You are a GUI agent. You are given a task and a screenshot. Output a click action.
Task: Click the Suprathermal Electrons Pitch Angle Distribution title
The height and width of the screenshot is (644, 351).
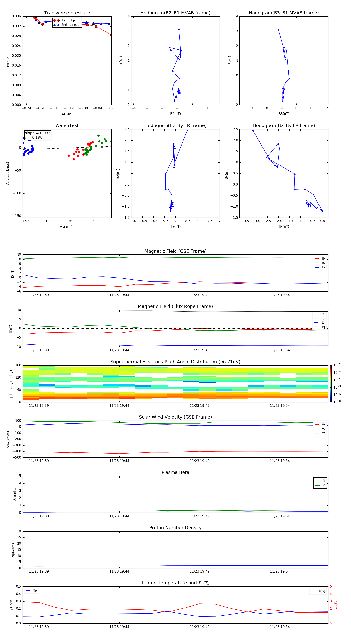pyautogui.click(x=175, y=362)
